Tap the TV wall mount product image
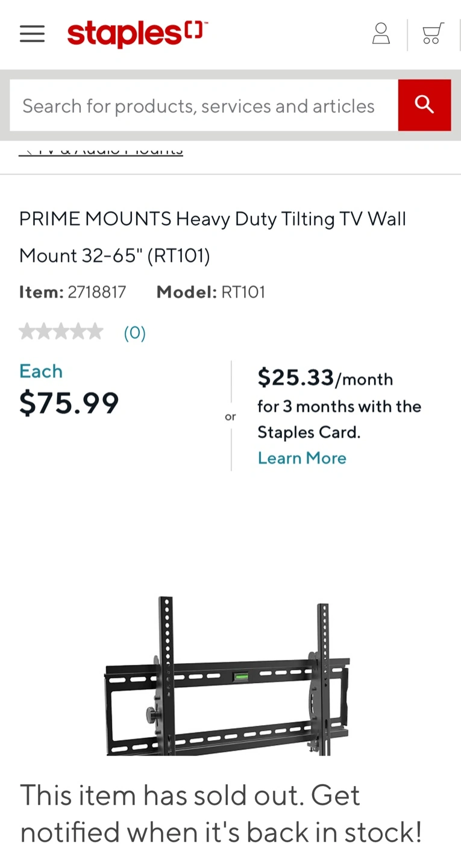The width and height of the screenshot is (461, 868). [227, 675]
